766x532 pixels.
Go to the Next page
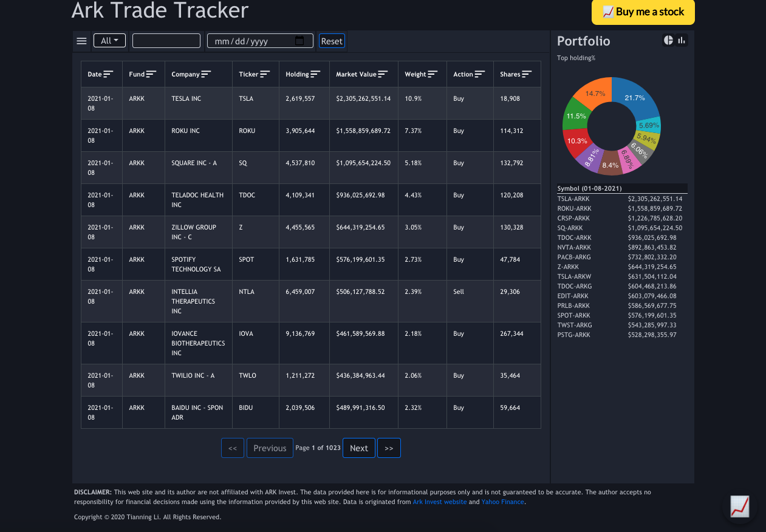(x=359, y=448)
